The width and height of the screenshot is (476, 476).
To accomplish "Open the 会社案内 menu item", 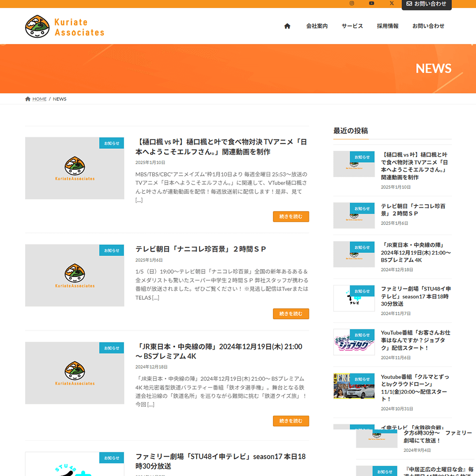I will point(317,26).
